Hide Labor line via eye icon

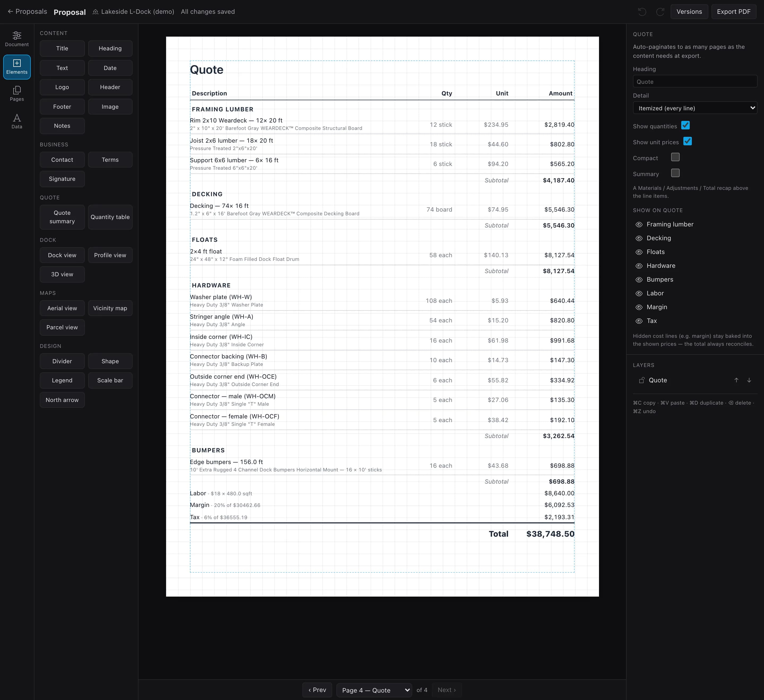coord(639,294)
